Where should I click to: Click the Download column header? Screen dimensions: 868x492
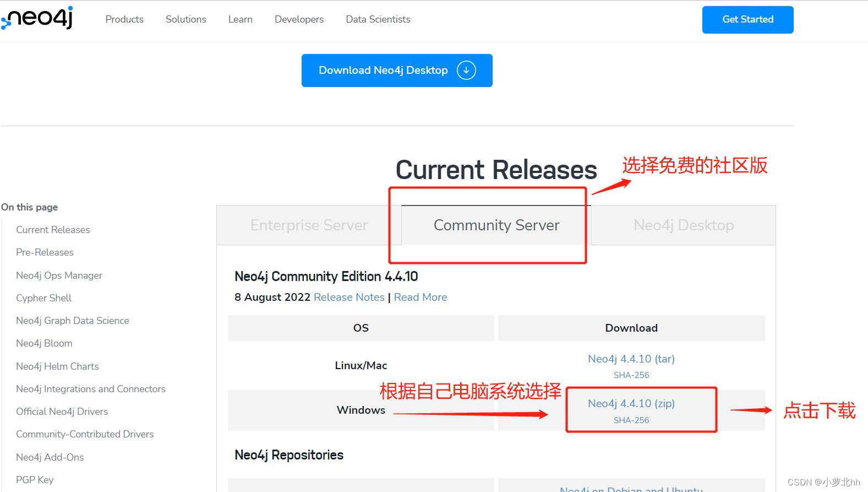point(631,328)
